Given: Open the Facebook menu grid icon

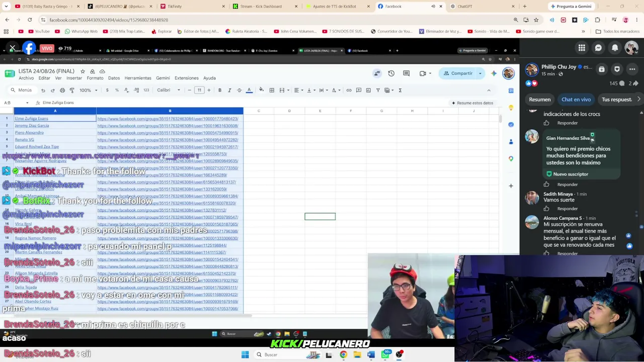Looking at the screenshot, I should tap(582, 48).
